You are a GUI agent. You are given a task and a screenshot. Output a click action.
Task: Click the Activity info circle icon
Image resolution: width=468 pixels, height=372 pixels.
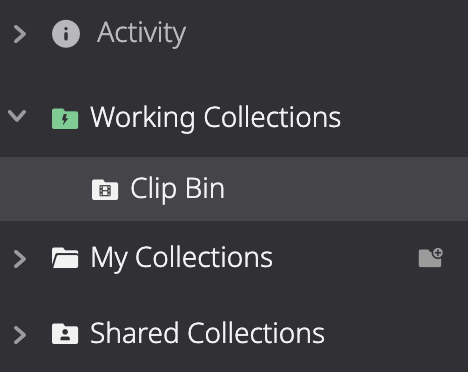coord(66,34)
